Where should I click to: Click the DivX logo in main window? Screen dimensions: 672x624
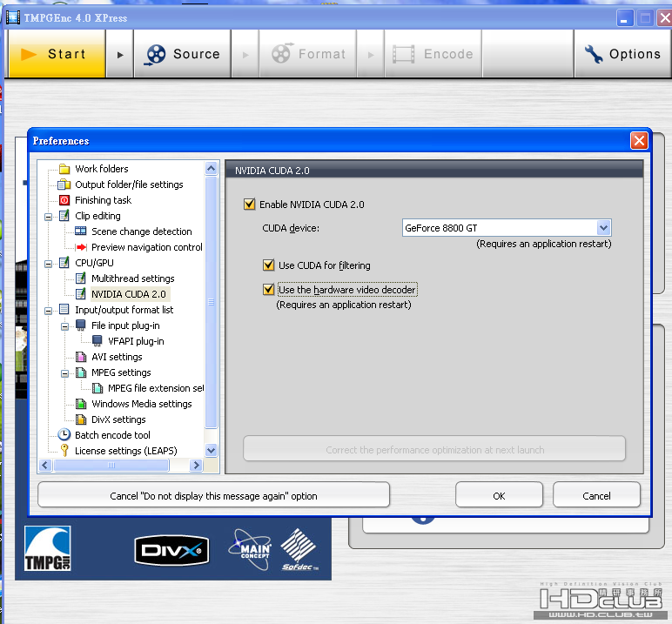(171, 551)
